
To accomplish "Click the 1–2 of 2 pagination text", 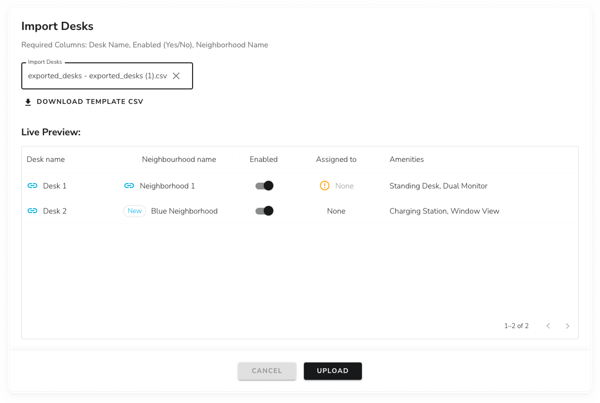I will [x=516, y=326].
